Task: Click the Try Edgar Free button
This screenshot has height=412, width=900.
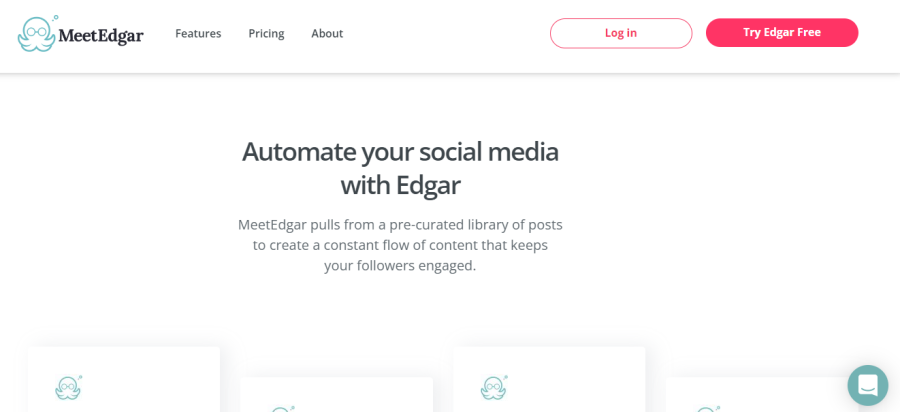Action: tap(781, 33)
